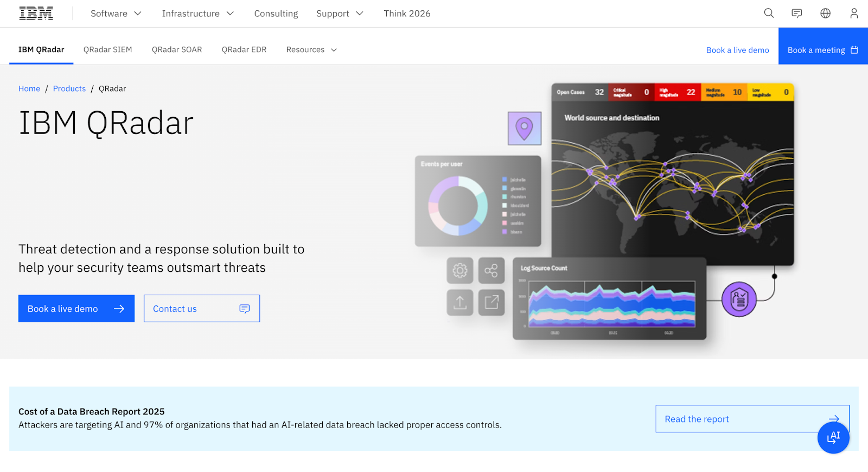The height and width of the screenshot is (472, 868).
Task: Expand the Support menu
Action: (340, 14)
